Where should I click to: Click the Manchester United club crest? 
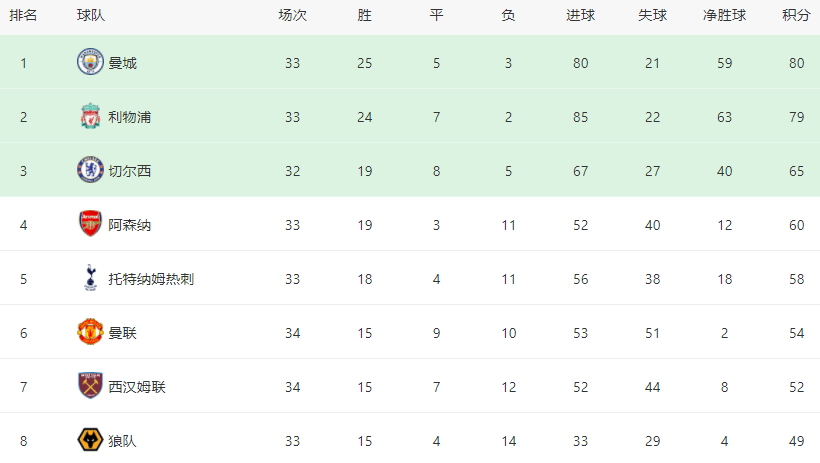coord(90,332)
